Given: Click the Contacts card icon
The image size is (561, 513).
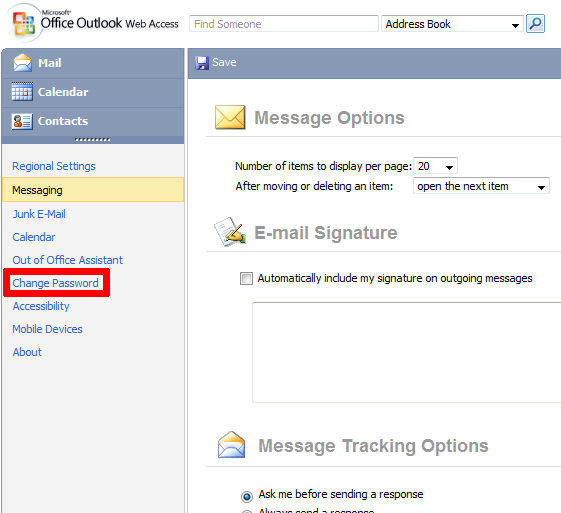Looking at the screenshot, I should (22, 121).
